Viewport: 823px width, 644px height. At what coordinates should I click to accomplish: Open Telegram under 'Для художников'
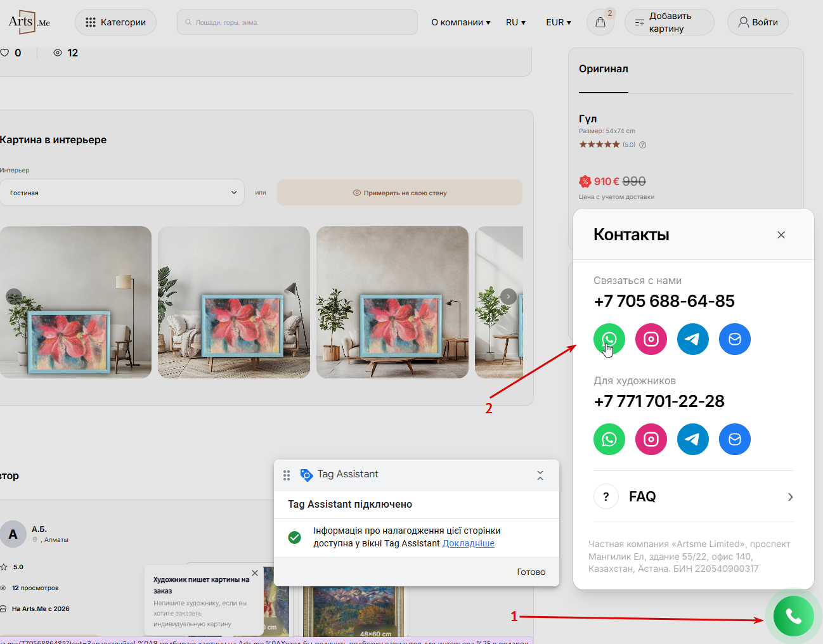pyautogui.click(x=693, y=439)
